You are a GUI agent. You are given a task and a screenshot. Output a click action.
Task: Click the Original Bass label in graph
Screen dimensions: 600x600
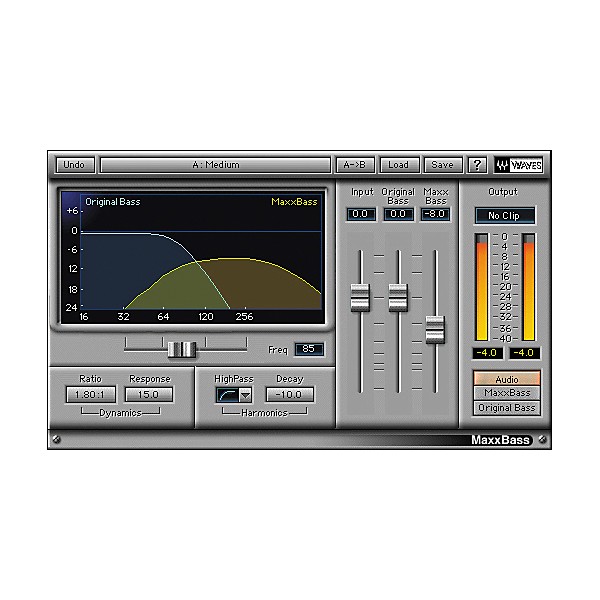112,202
